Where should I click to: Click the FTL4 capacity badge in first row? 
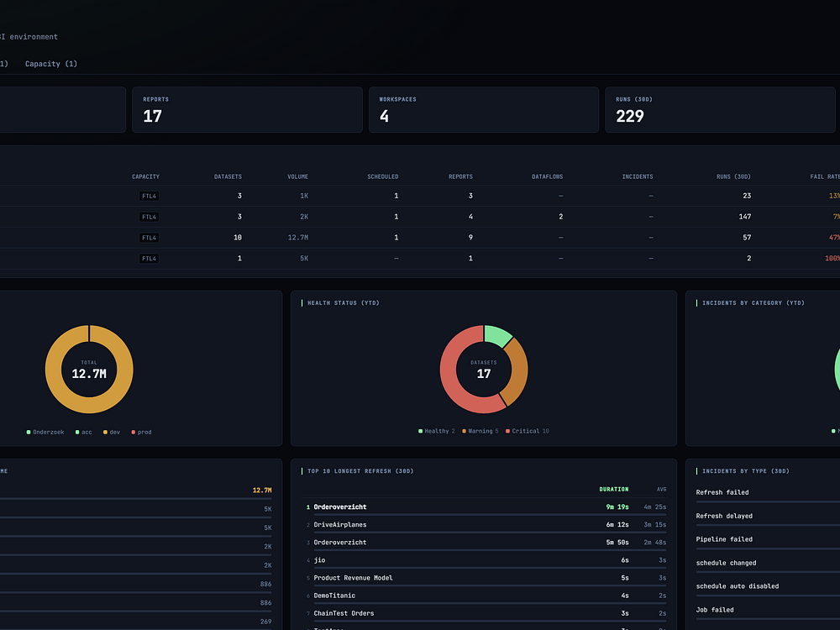pyautogui.click(x=149, y=196)
